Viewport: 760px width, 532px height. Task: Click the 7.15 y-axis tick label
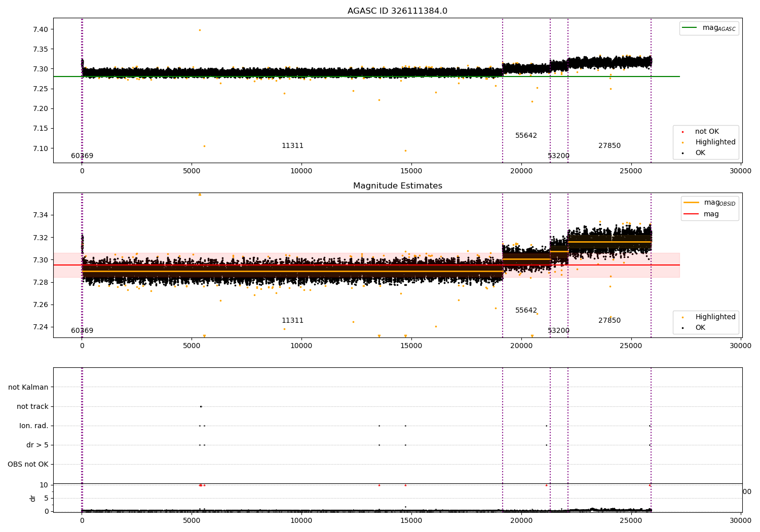point(40,129)
